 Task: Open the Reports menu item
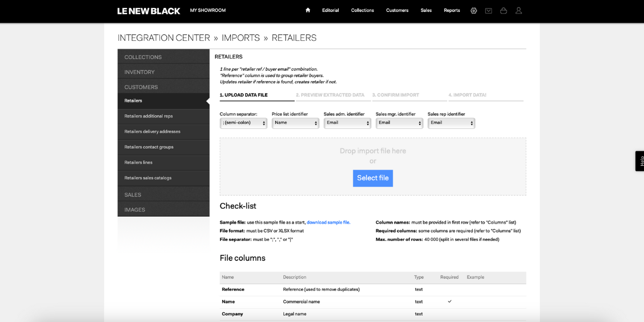click(x=452, y=10)
